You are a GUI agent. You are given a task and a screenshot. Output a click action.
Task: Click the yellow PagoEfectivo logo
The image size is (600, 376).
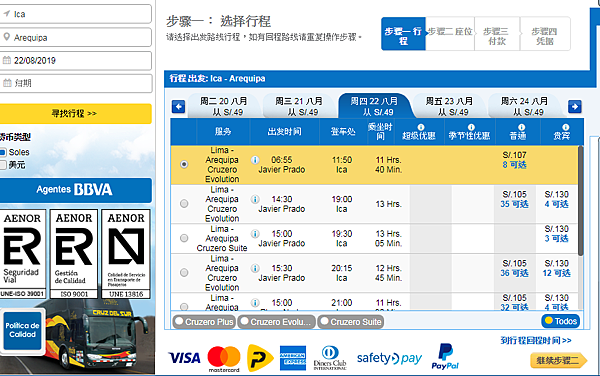point(260,358)
